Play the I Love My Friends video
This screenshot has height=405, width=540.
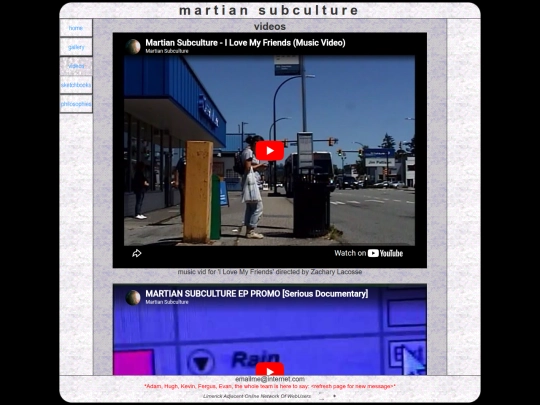[x=270, y=150]
